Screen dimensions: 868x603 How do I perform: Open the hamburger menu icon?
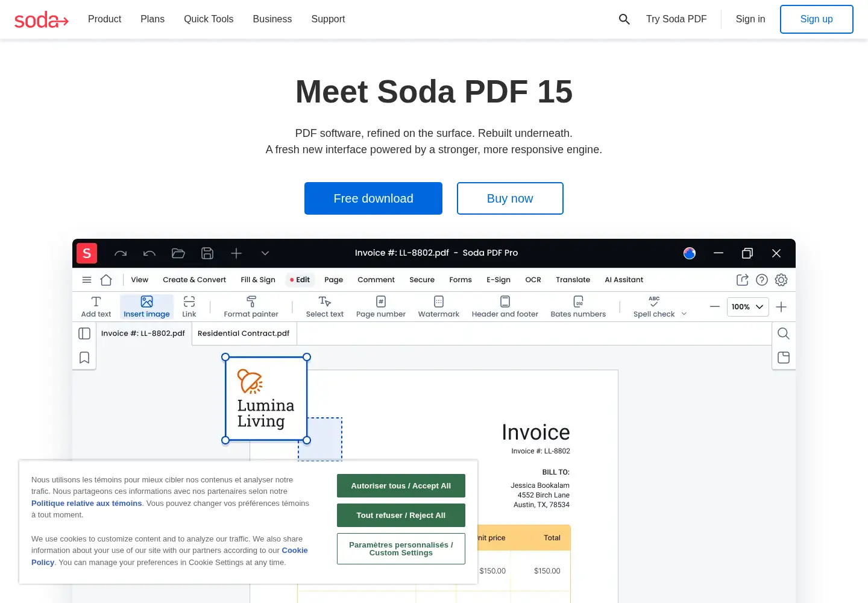click(87, 280)
